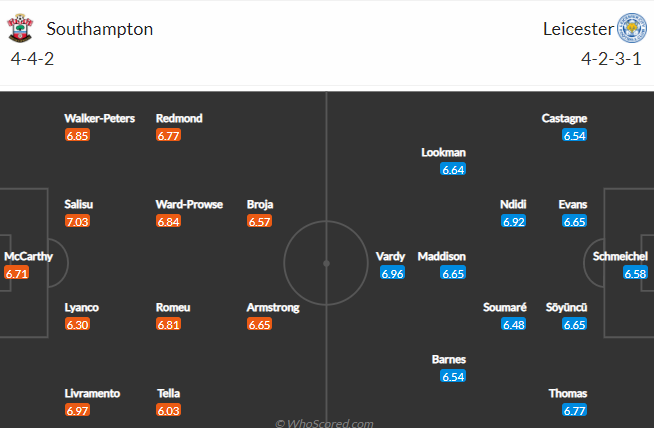The width and height of the screenshot is (654, 428).
Task: Click Soumaré's 6.48 rating badge
Action: point(513,324)
